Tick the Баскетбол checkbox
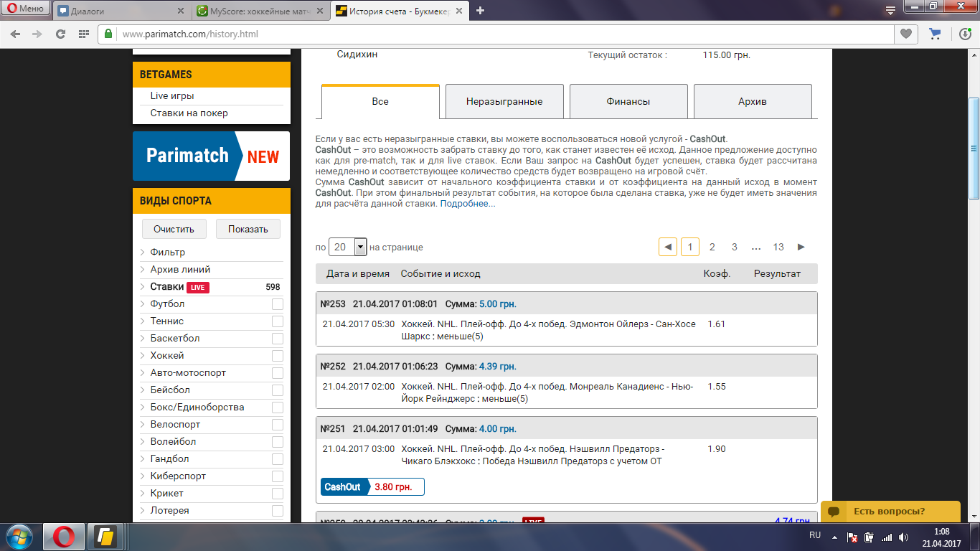The image size is (980, 551). 278,339
